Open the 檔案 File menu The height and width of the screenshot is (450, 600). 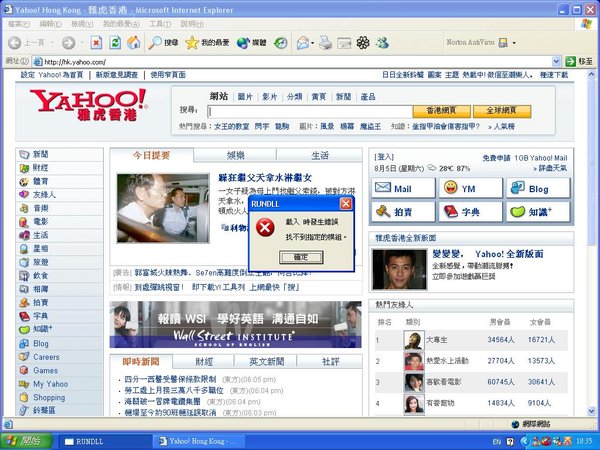click(x=19, y=24)
